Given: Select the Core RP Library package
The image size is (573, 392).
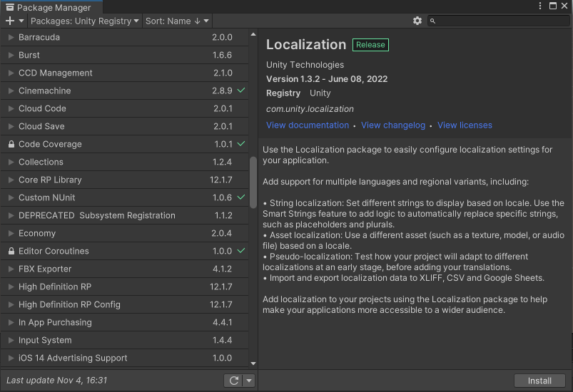Looking at the screenshot, I should 124,180.
